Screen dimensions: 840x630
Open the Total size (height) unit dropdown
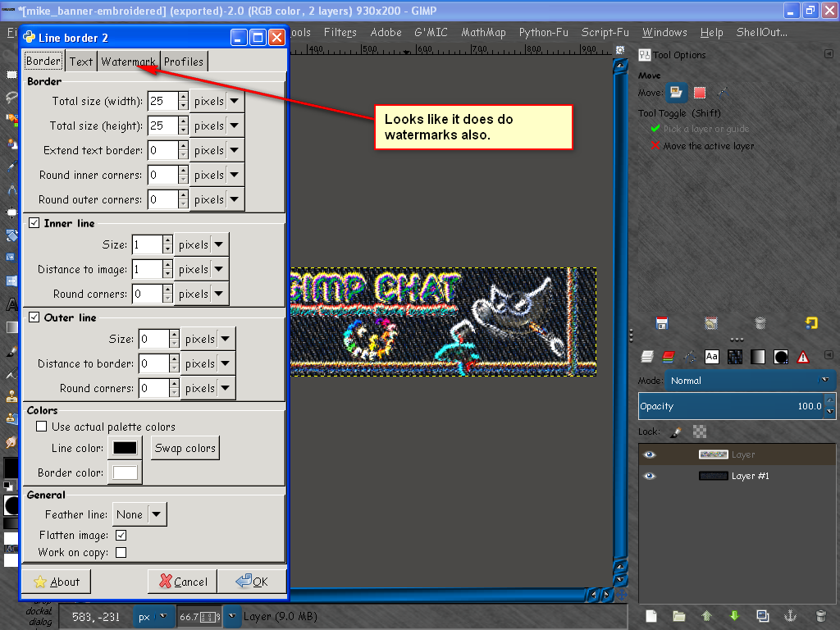pyautogui.click(x=217, y=126)
